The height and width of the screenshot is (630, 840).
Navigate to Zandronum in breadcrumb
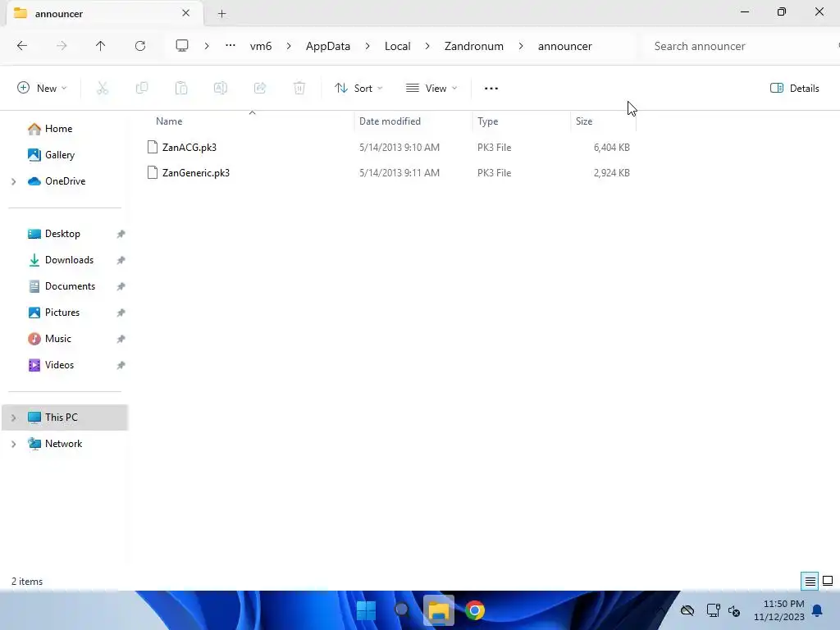click(x=474, y=46)
